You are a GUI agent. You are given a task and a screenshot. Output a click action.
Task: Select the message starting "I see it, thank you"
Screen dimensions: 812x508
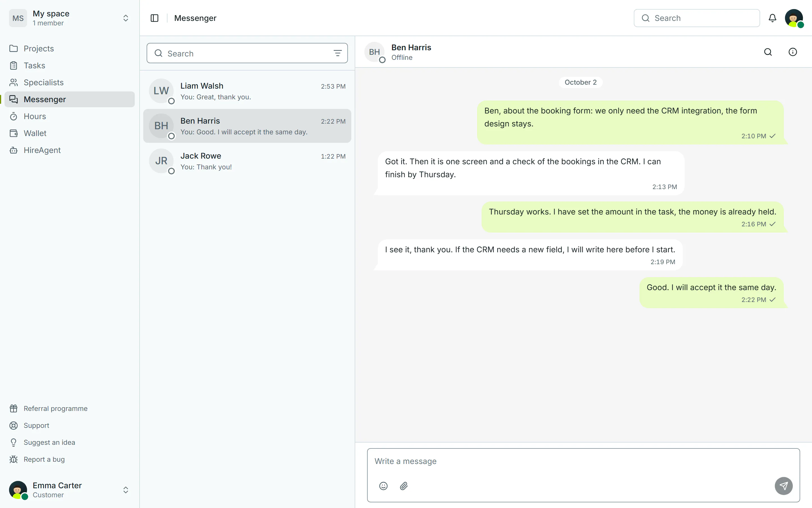point(530,255)
